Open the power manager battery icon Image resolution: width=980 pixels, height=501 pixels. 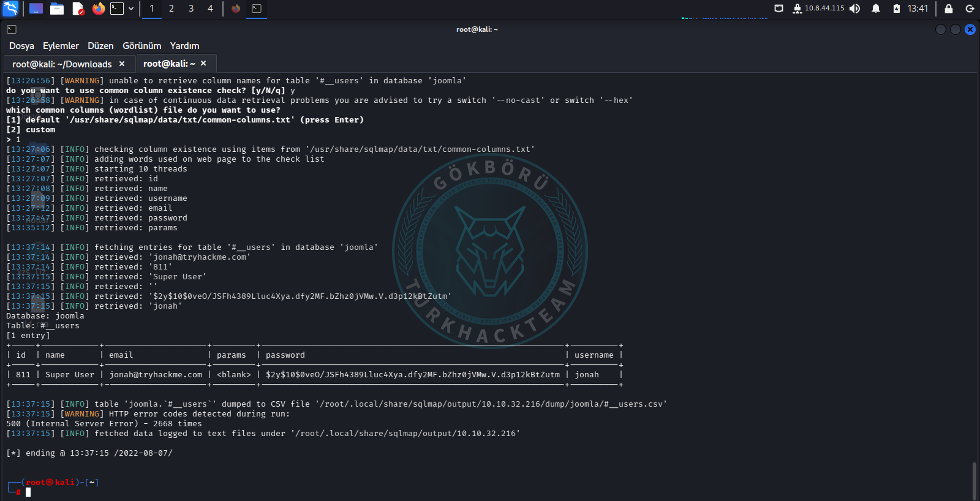point(897,9)
